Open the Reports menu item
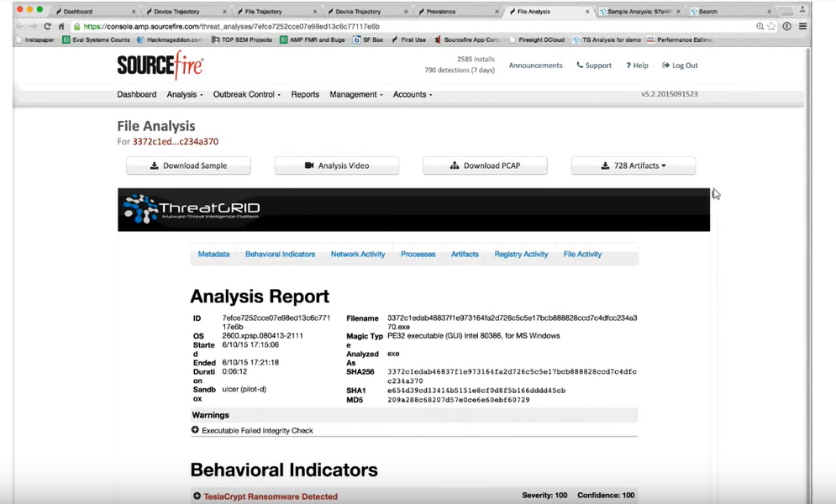 coord(305,94)
